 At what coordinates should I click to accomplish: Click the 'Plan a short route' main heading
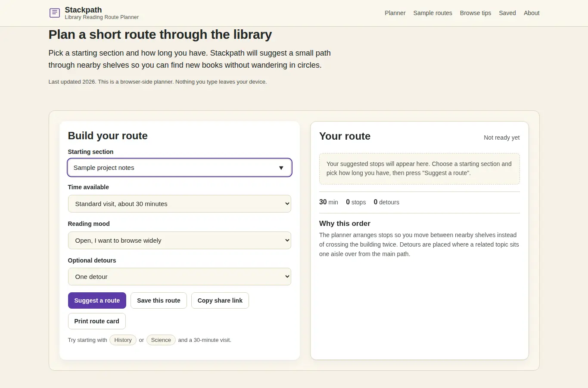coord(160,34)
